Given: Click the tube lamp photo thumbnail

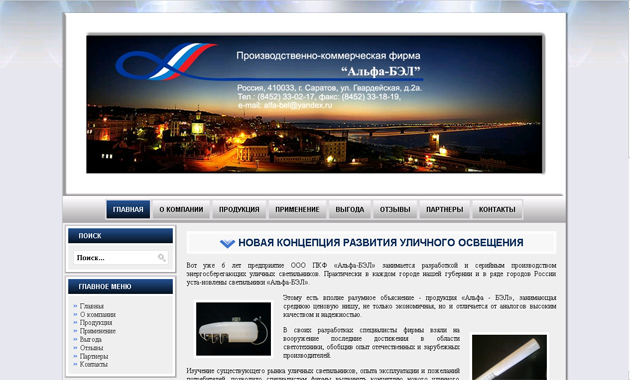Looking at the screenshot, I should 509,357.
